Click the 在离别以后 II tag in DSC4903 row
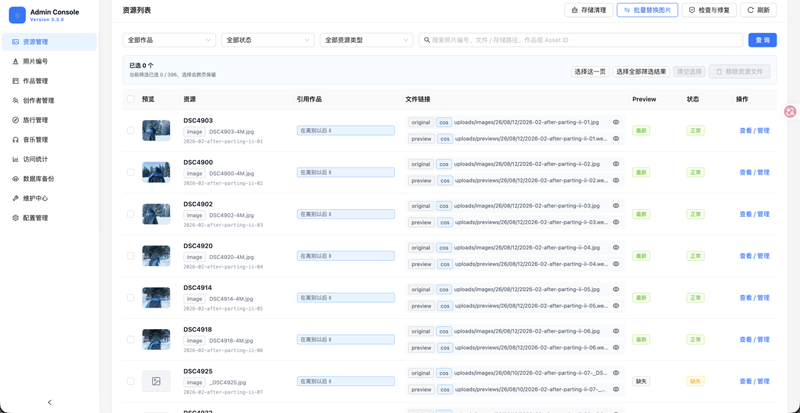This screenshot has height=413, width=800. click(345, 131)
